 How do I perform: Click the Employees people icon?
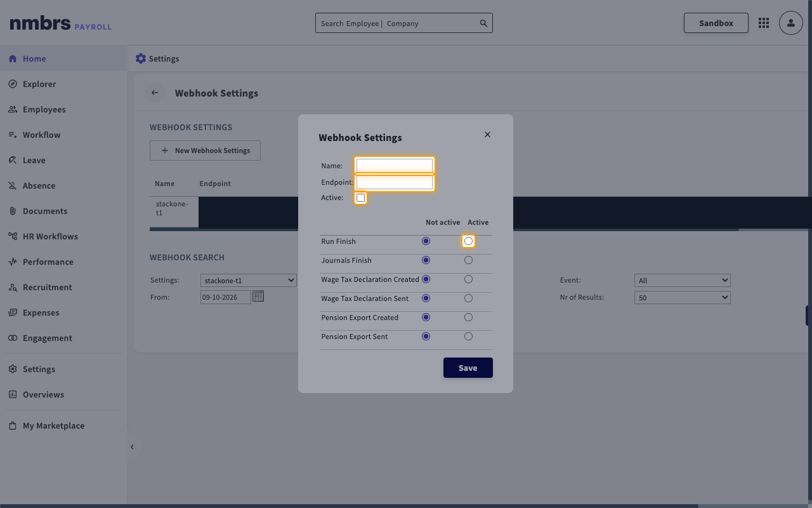13,109
